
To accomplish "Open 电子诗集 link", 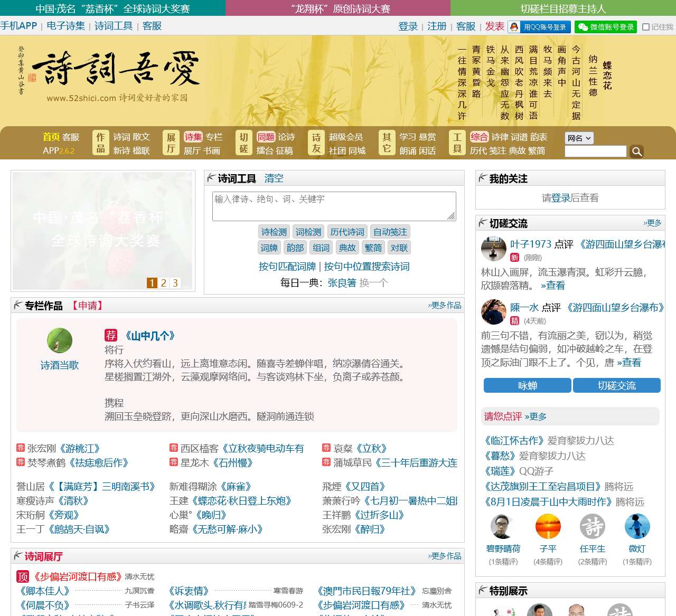I will pos(65,26).
